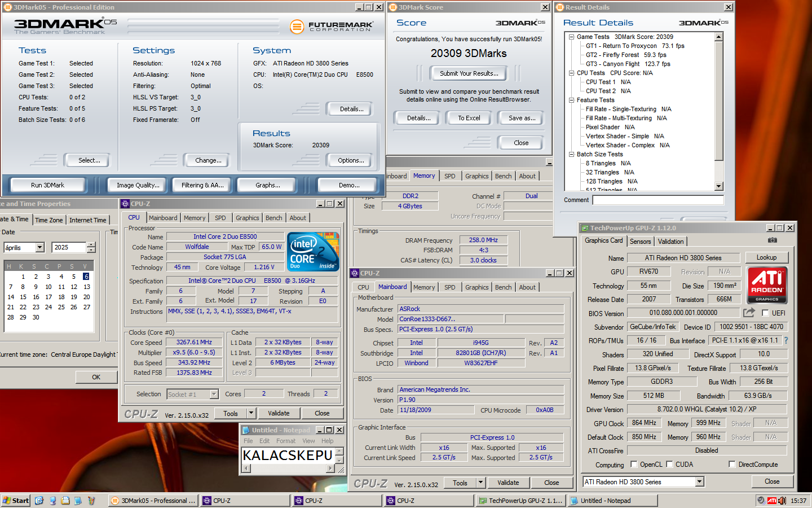This screenshot has height=508, width=812.
Task: Click the blue Bus Interface question mark
Action: (786, 340)
